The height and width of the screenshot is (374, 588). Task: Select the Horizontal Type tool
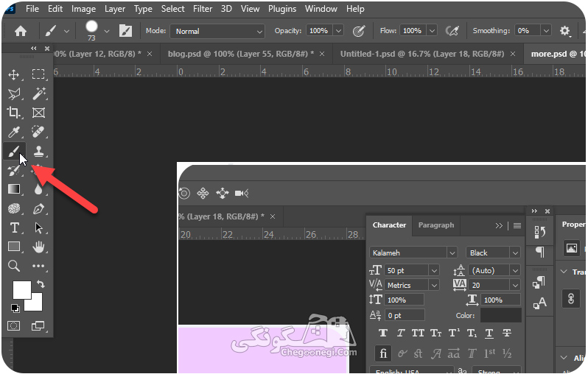click(x=14, y=227)
